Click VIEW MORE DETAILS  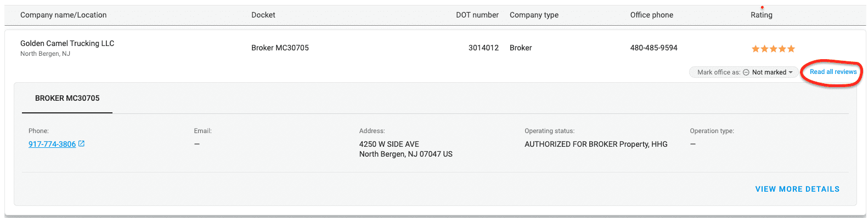[797, 189]
